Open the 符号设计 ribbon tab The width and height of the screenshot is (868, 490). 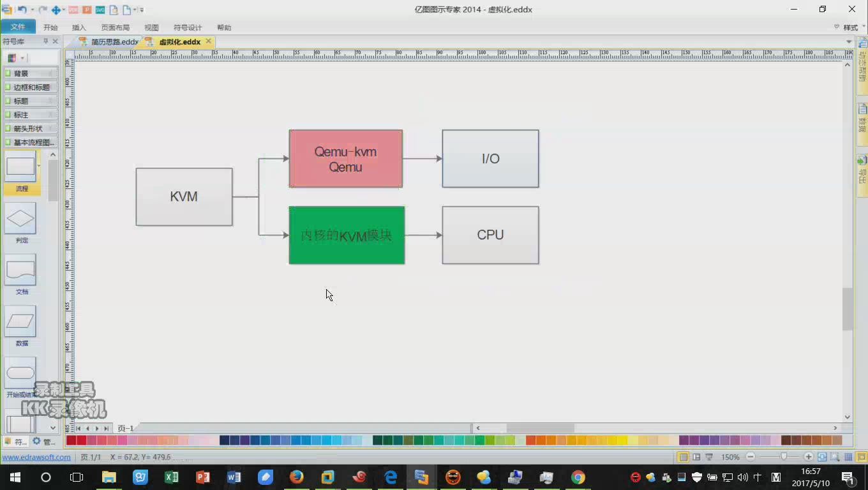(x=188, y=27)
